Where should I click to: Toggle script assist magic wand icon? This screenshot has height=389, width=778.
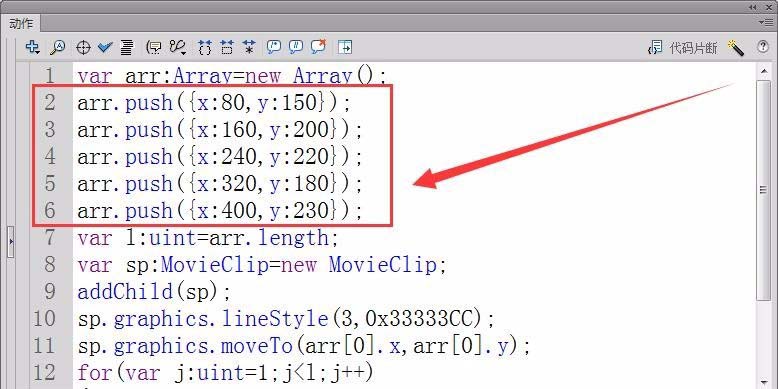(736, 48)
